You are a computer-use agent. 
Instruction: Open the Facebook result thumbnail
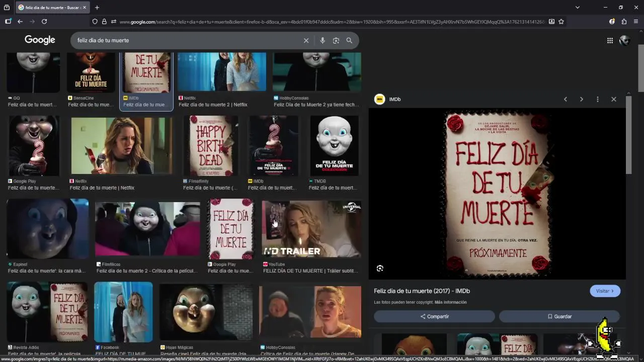[123, 312]
